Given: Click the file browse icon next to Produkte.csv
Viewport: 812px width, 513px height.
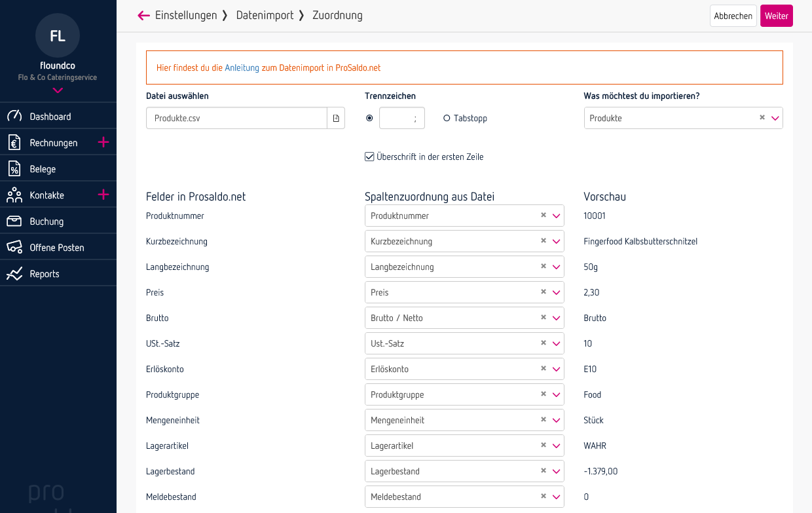Looking at the screenshot, I should pos(336,119).
